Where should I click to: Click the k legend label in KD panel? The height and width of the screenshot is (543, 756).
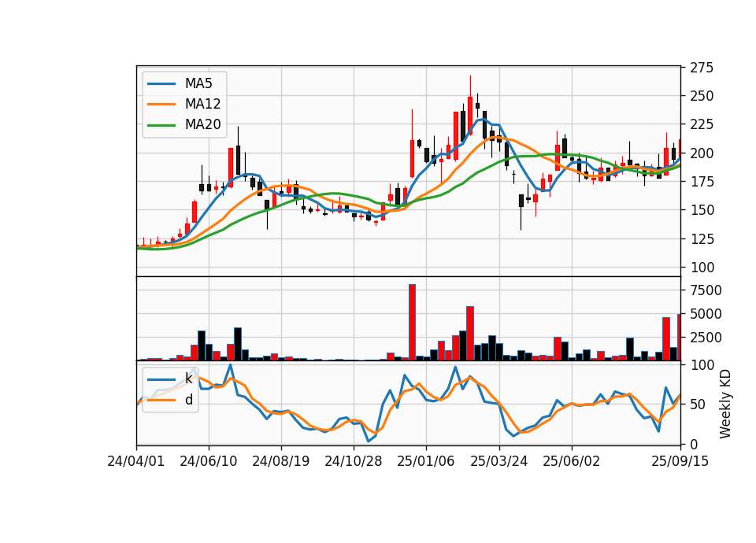point(188,379)
